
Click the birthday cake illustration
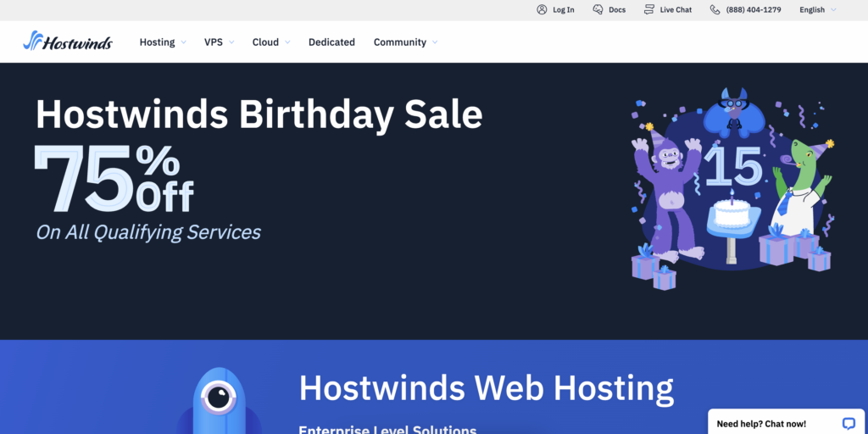click(x=732, y=212)
